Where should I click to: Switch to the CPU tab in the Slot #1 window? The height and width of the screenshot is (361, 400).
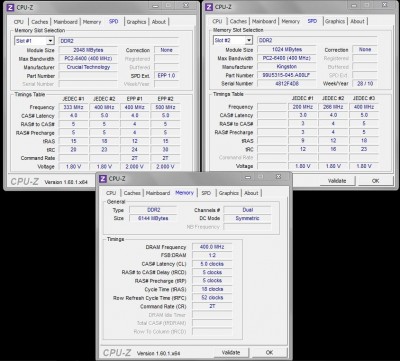[19, 22]
